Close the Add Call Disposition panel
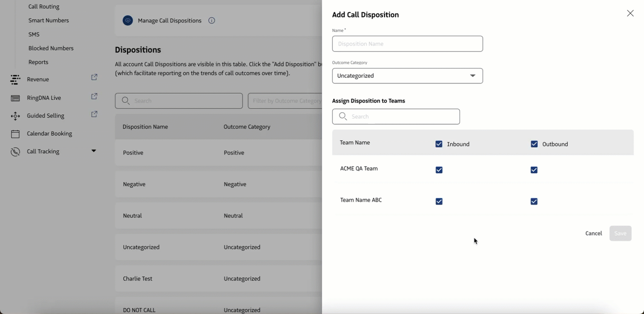Viewport: 644px width, 314px height. [630, 14]
